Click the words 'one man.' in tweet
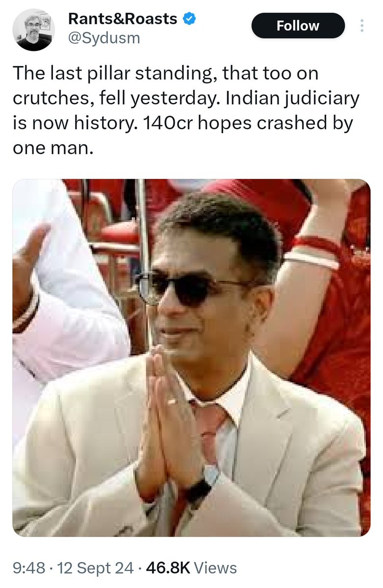This screenshot has width=383, height=588. tap(53, 147)
